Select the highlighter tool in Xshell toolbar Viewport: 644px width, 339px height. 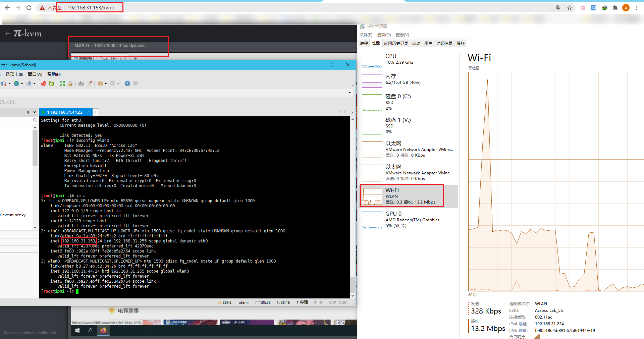(90, 83)
